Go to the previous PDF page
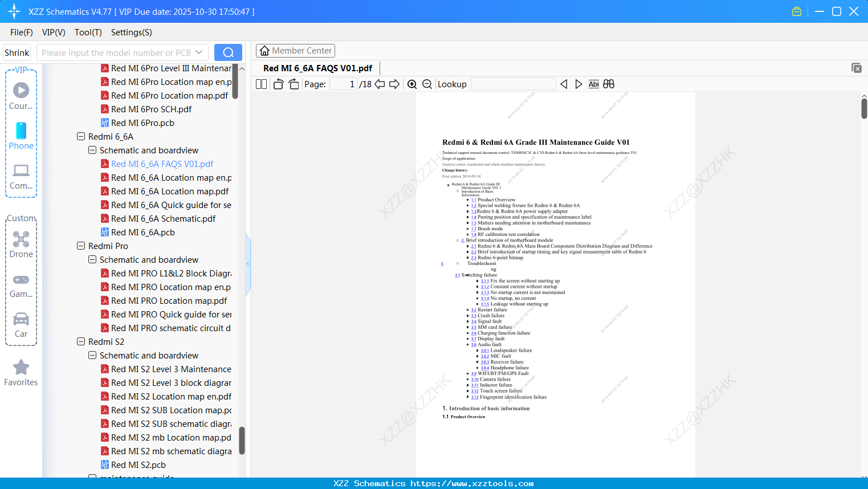This screenshot has height=489, width=868. pyautogui.click(x=380, y=84)
